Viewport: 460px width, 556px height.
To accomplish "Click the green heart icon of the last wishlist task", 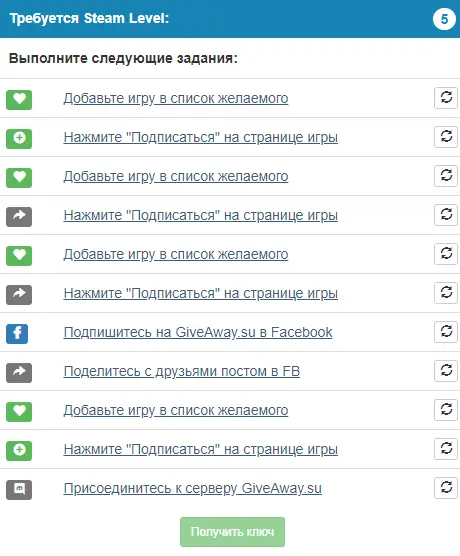I will tap(19, 412).
